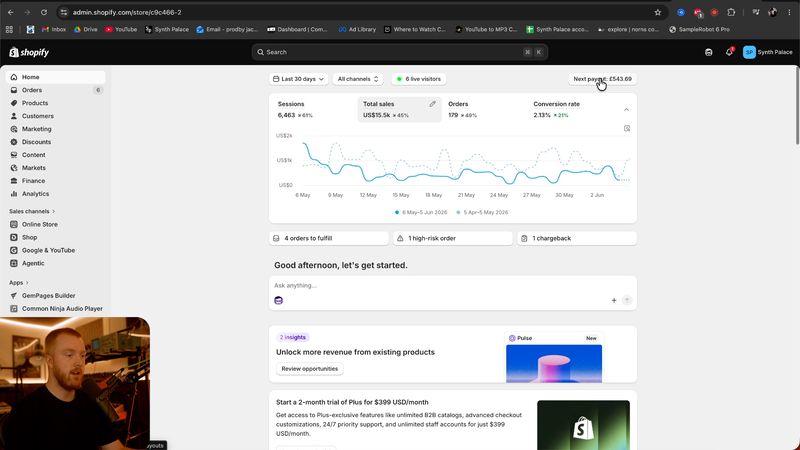Bookmark this page with the star icon
Image resolution: width=800 pixels, height=450 pixels.
tap(658, 12)
